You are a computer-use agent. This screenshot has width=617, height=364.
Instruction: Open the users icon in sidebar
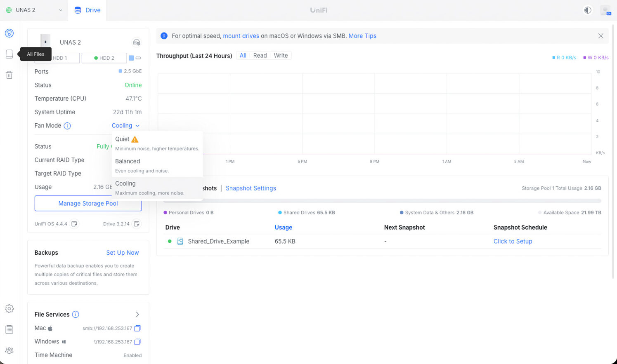point(9,350)
